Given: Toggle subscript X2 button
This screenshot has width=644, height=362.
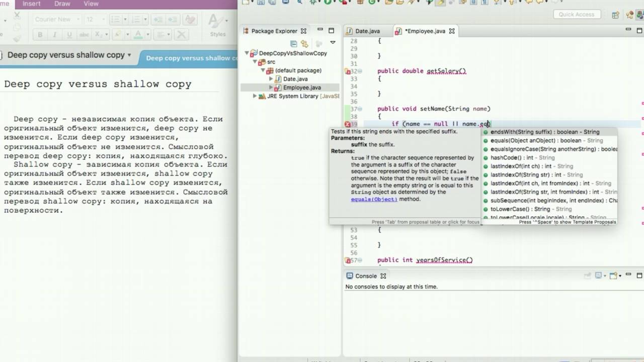Looking at the screenshot, I should pyautogui.click(x=99, y=35).
